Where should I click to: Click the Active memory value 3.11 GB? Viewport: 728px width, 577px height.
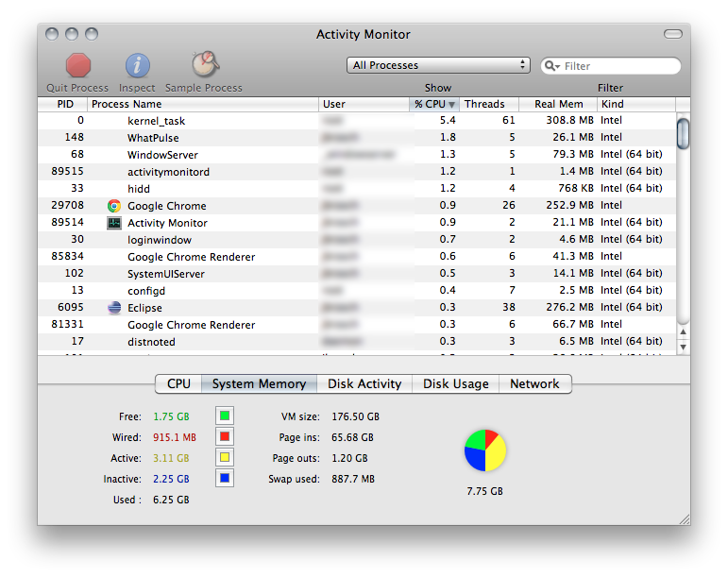point(171,459)
